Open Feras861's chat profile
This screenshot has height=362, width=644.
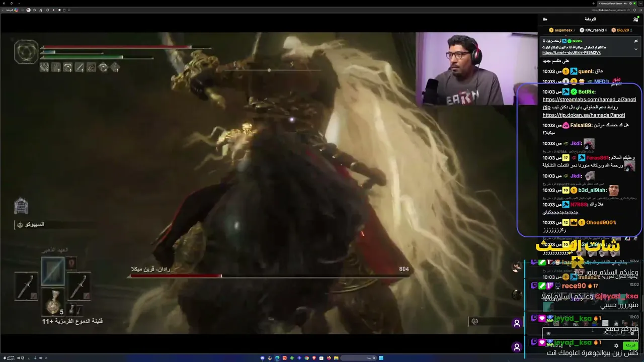click(597, 158)
